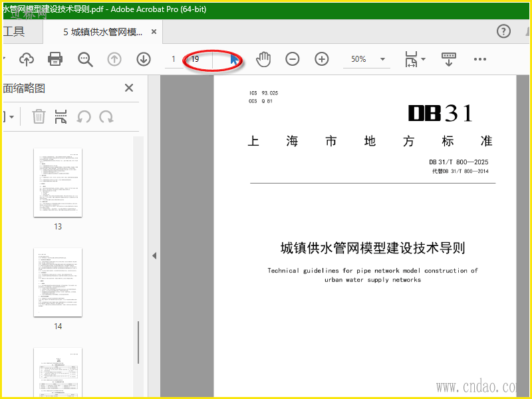Screen dimensions: 532x399
Task: Select the 城镇供水管网模... document tab
Action: (103, 32)
